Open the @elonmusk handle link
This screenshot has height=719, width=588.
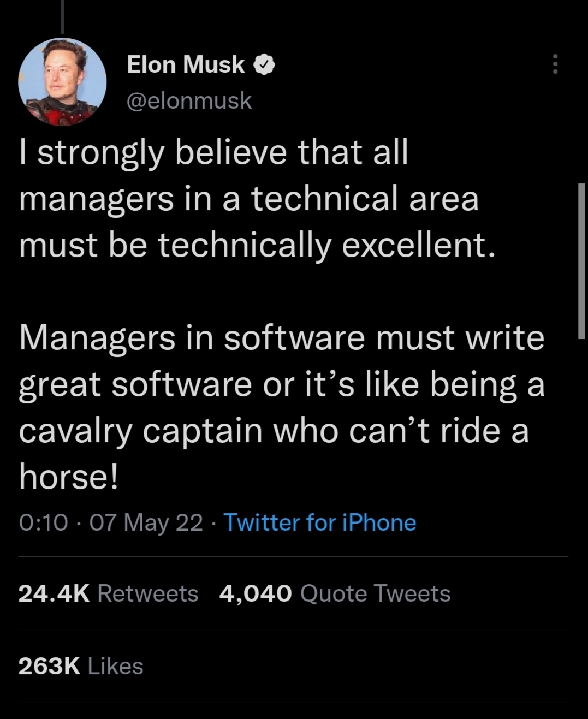click(x=189, y=100)
